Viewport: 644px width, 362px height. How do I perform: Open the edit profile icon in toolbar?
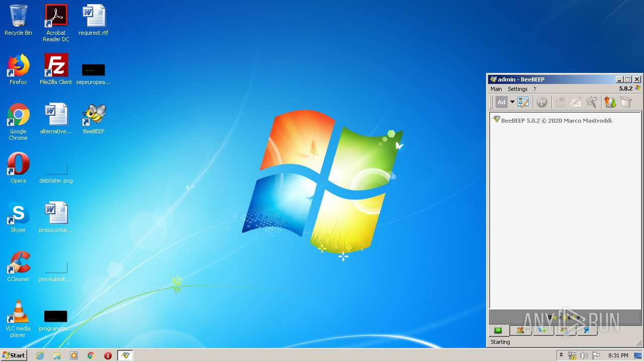pyautogui.click(x=523, y=102)
